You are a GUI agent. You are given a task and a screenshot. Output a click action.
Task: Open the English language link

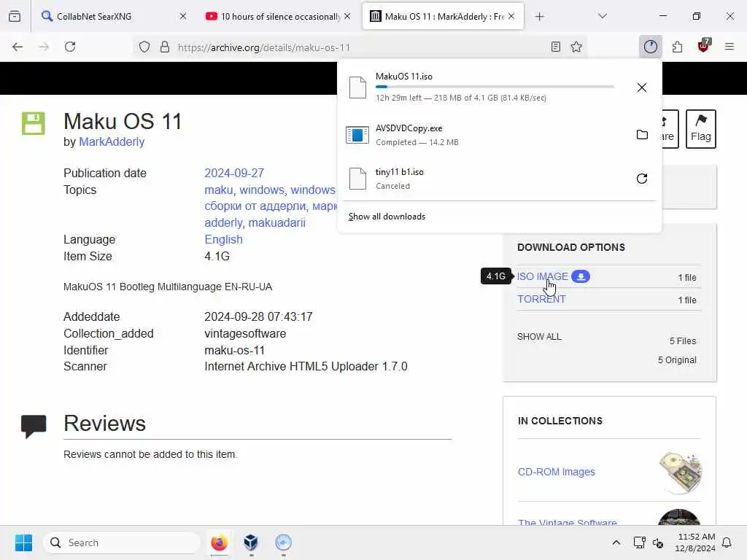tap(223, 239)
